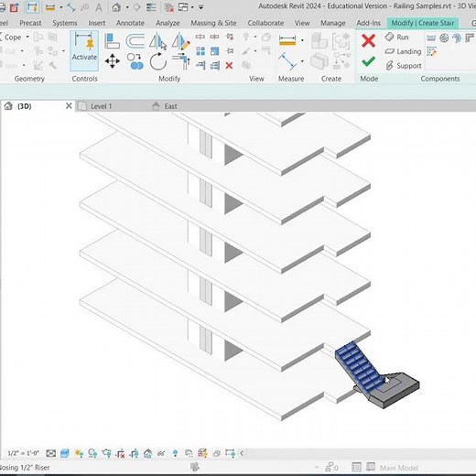
Task: Open Default 3D View from quick access toolbar
Action: click(x=116, y=6)
